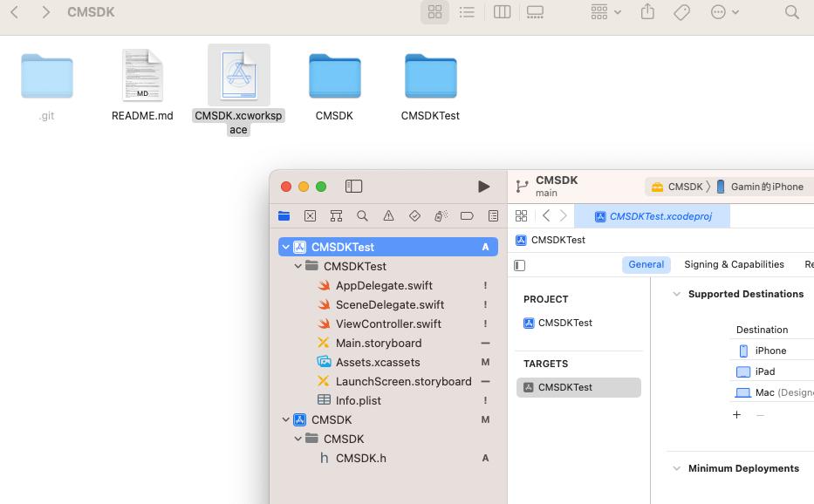Open the Debug navigator spray icon
This screenshot has height=504, width=814.
[441, 216]
